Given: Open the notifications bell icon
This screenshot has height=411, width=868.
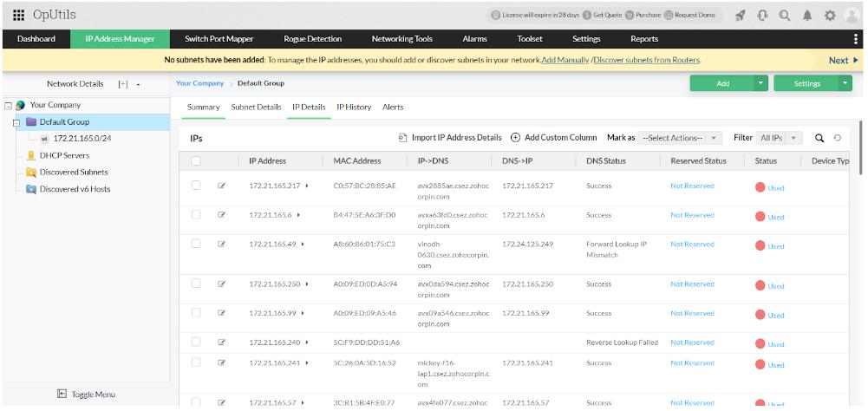Looking at the screenshot, I should [x=807, y=16].
